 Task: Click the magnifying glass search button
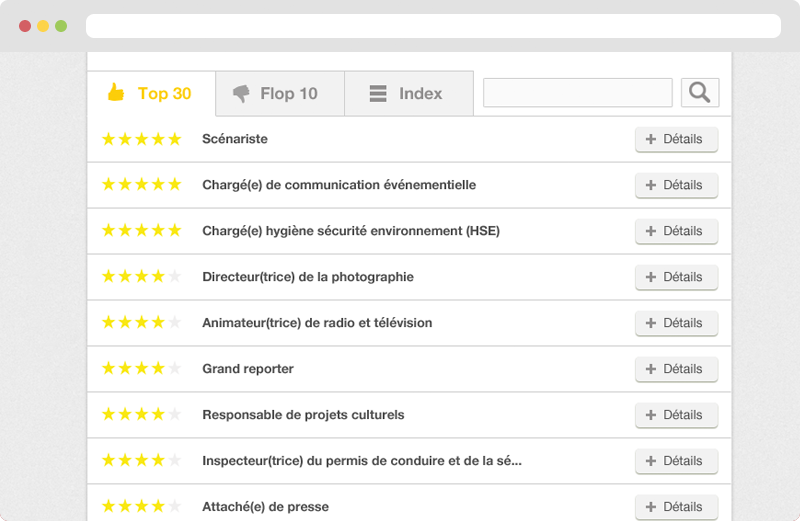pos(700,93)
